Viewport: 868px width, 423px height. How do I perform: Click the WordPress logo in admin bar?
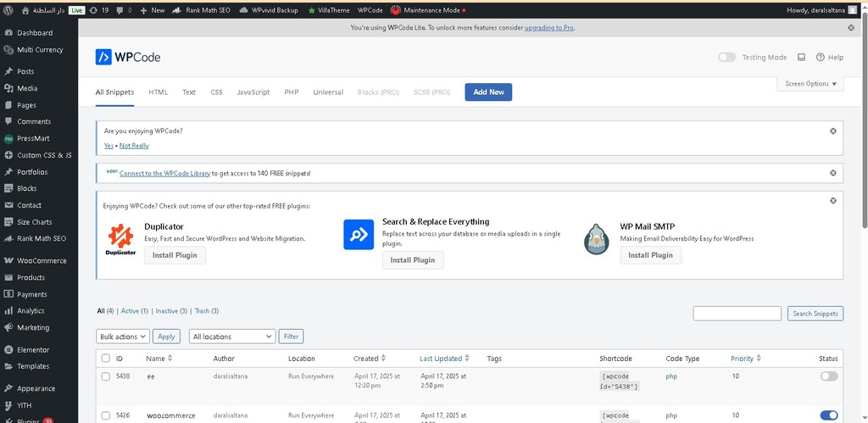click(8, 10)
